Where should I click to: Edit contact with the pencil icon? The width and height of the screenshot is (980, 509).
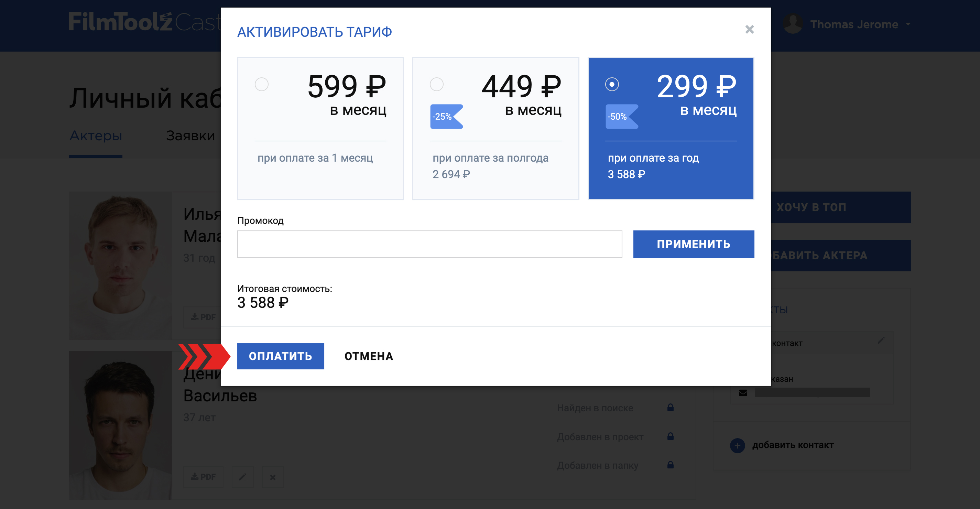(x=881, y=340)
